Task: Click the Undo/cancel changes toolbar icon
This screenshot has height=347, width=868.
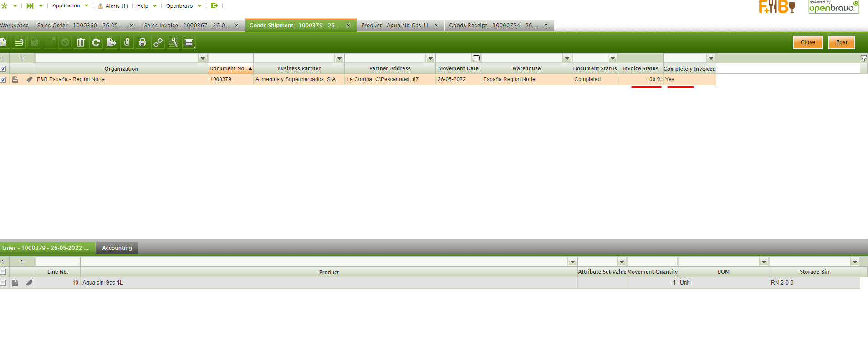Action: (x=66, y=42)
